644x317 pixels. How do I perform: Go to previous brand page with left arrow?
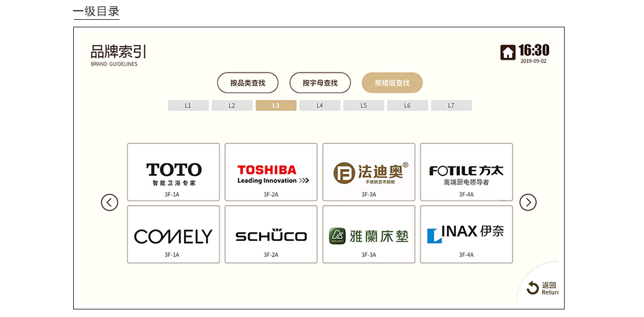109,202
